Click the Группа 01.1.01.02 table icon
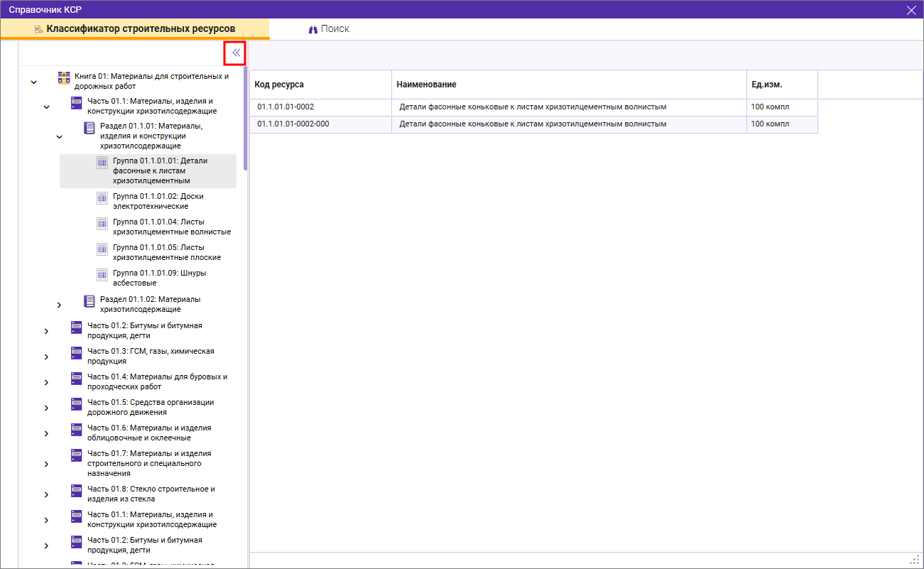Image resolution: width=924 pixels, height=569 pixels. click(x=102, y=197)
